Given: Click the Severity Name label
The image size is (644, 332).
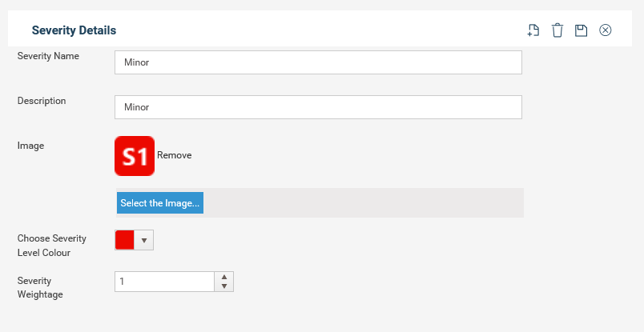Looking at the screenshot, I should tap(48, 56).
